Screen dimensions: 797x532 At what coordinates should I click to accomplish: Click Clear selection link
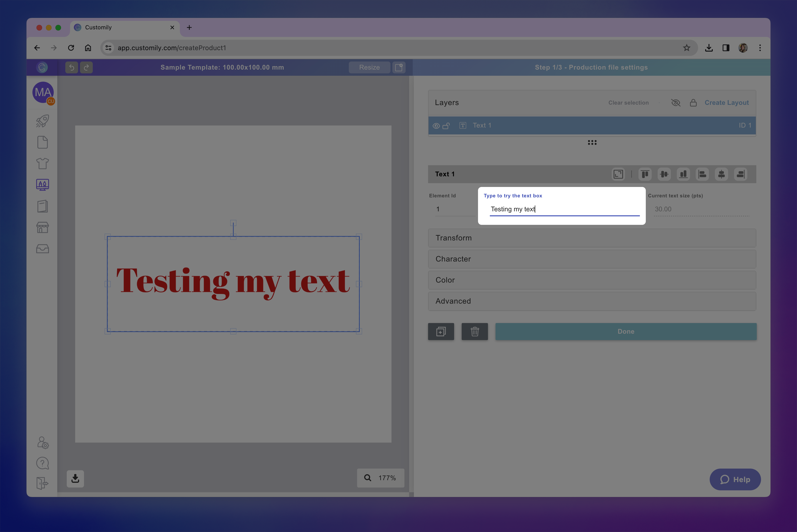coord(628,103)
